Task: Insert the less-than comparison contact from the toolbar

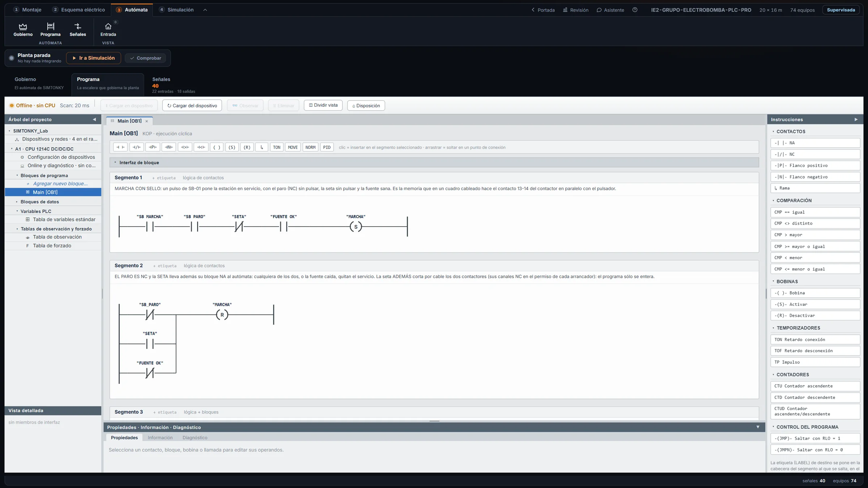Action: [201, 147]
